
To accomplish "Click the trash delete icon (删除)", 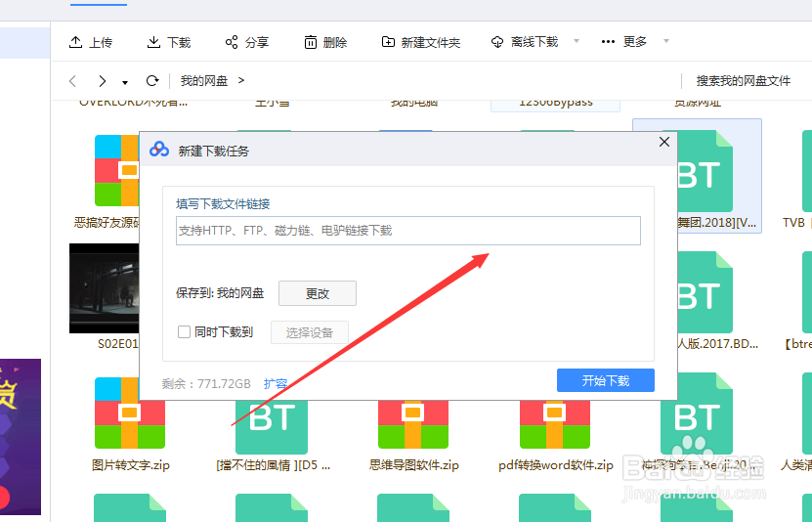I will coord(310,42).
